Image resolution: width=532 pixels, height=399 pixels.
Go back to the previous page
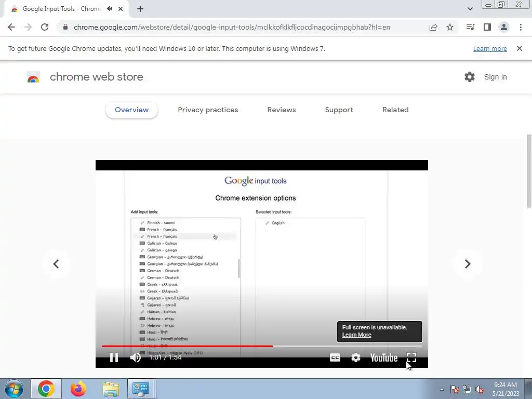coord(11,27)
